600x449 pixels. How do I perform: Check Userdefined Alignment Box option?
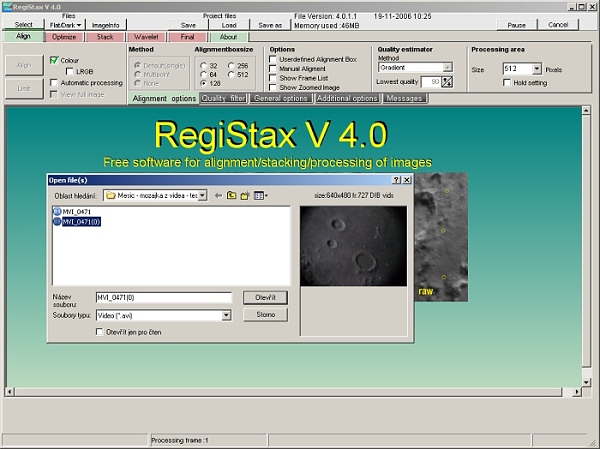pyautogui.click(x=273, y=59)
